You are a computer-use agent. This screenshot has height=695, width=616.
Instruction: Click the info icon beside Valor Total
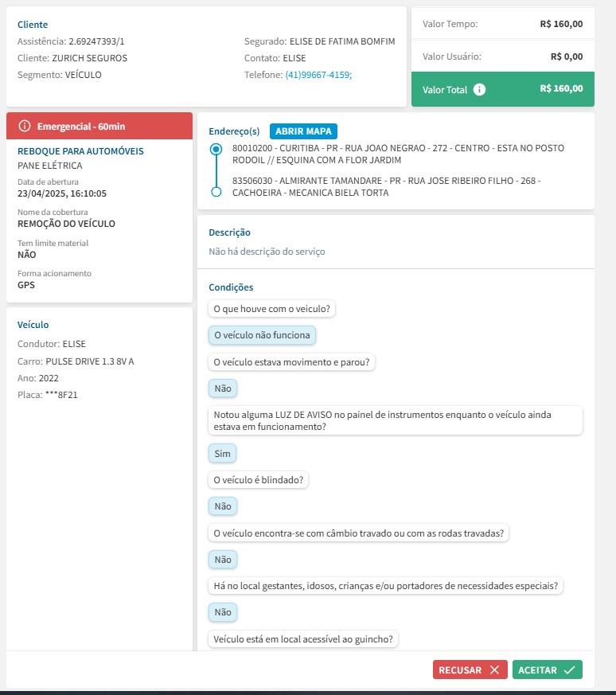coord(479,90)
